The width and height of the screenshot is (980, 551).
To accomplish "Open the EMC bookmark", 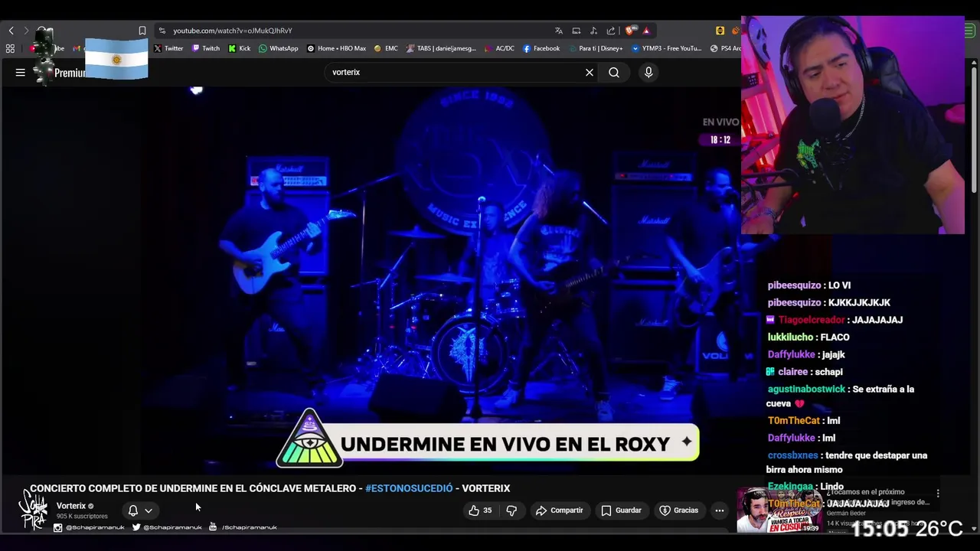I will click(x=386, y=48).
